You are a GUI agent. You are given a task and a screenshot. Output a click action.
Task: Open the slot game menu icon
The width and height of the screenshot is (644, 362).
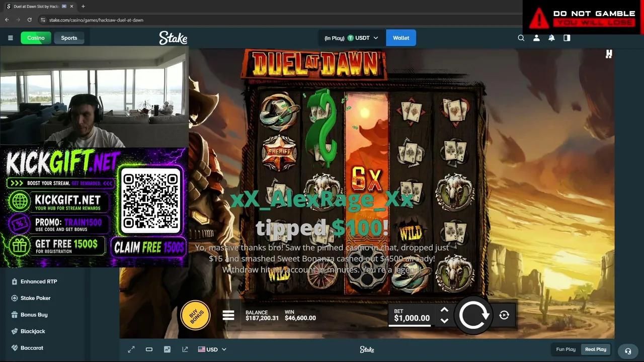tap(228, 315)
